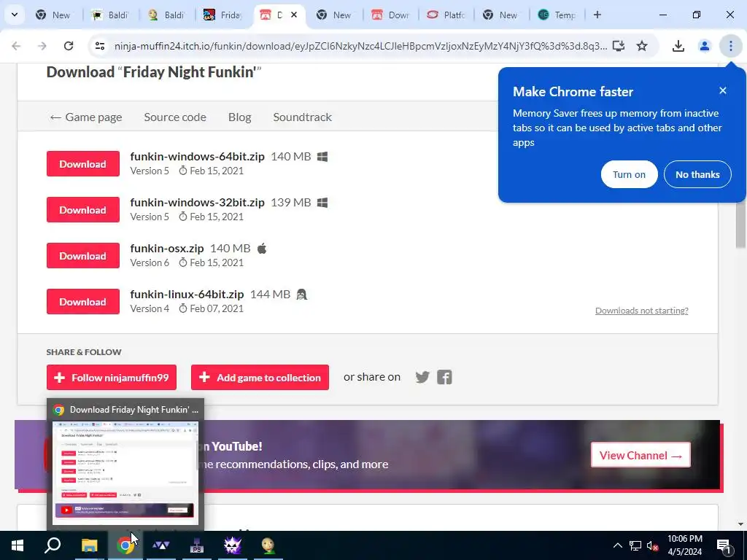Click Apple icon beside osx zip
The height and width of the screenshot is (560, 747).
point(262,248)
